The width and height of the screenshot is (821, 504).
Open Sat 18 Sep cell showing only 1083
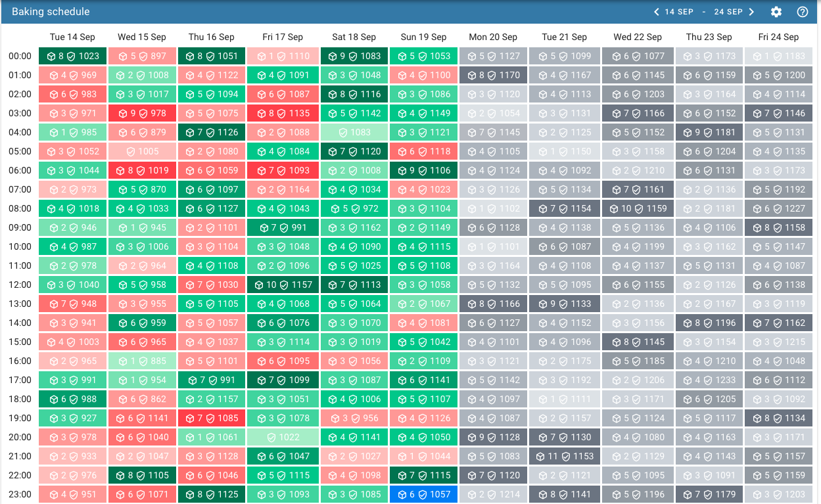point(354,133)
